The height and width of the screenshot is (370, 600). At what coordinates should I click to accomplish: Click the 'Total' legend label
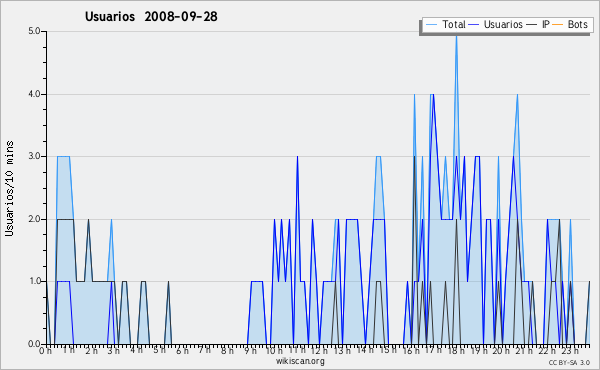tap(454, 24)
